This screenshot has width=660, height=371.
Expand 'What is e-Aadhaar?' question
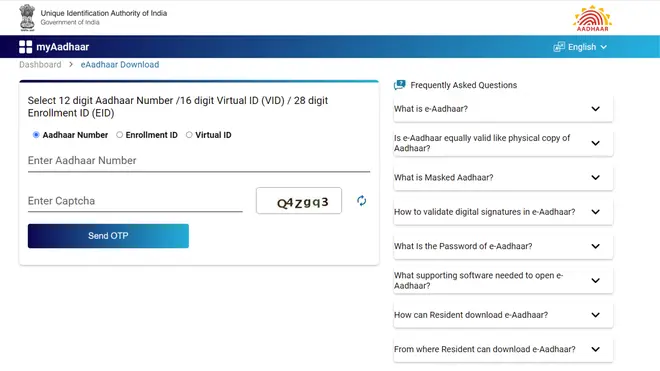tap(503, 109)
